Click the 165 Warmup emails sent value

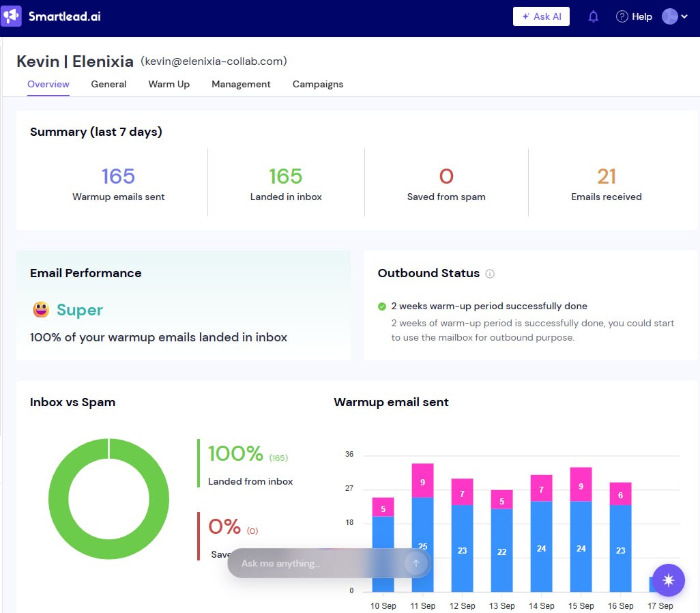[x=118, y=176]
